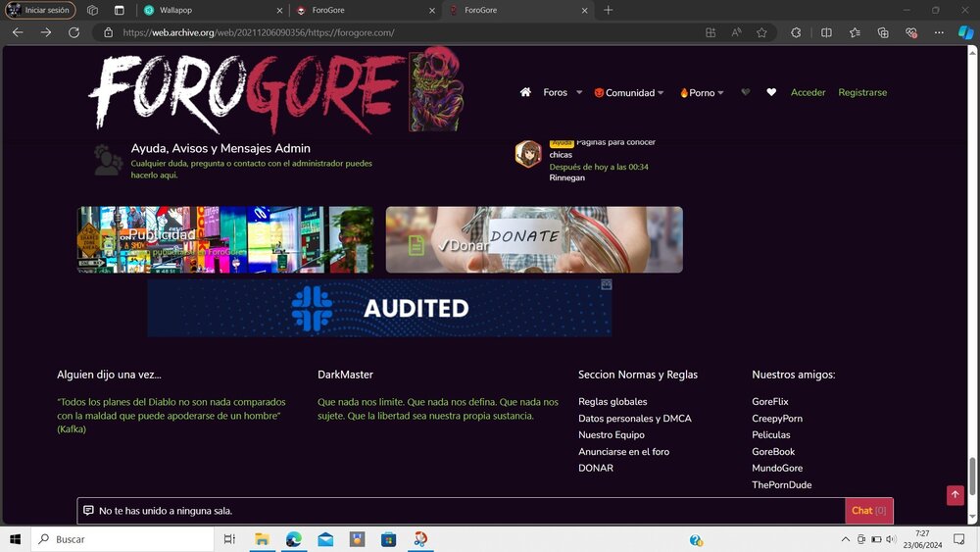Open the collections icon

click(x=883, y=32)
